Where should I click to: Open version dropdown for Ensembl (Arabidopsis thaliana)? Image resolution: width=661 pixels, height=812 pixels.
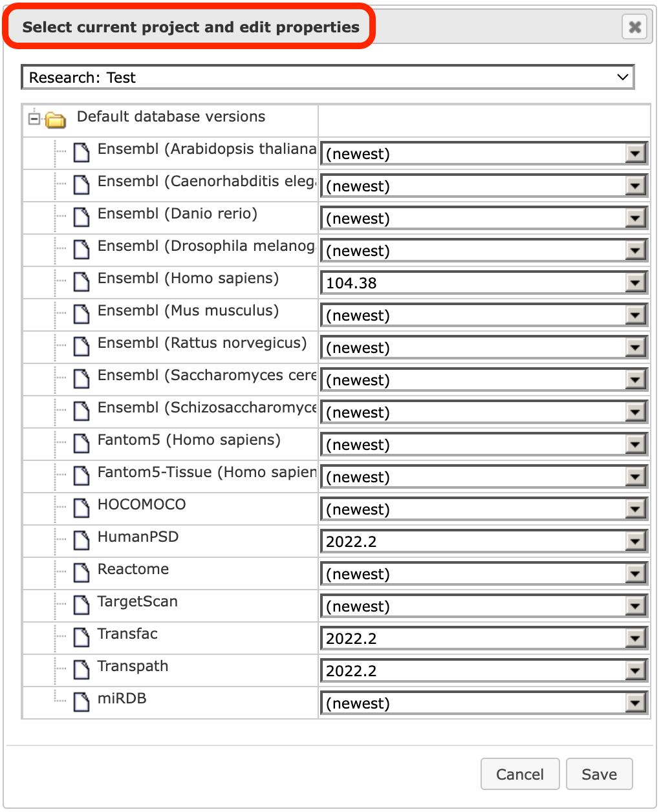point(484,153)
